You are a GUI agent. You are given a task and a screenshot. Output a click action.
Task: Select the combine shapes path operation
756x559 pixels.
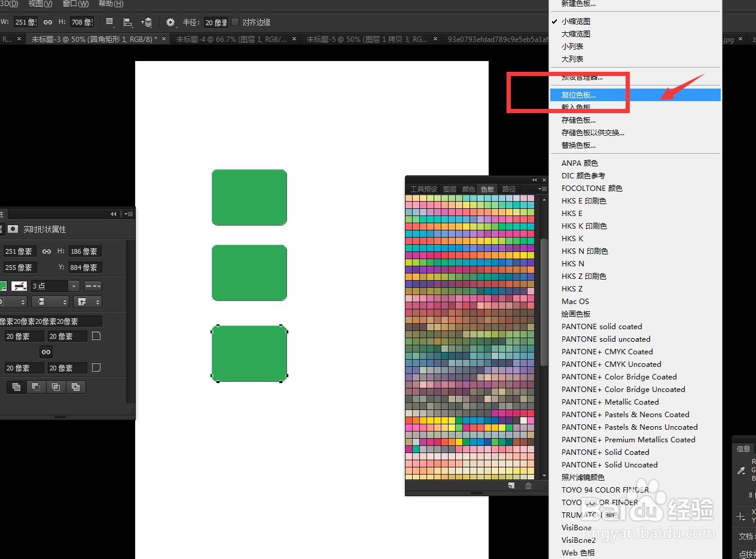click(x=16, y=387)
